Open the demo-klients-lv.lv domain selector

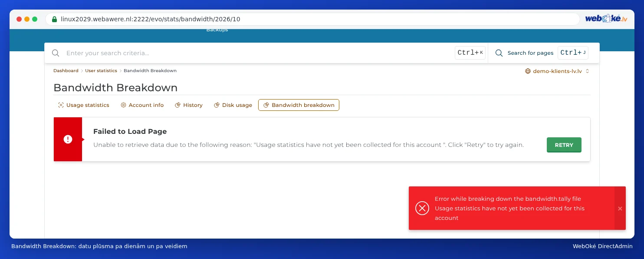[557, 71]
